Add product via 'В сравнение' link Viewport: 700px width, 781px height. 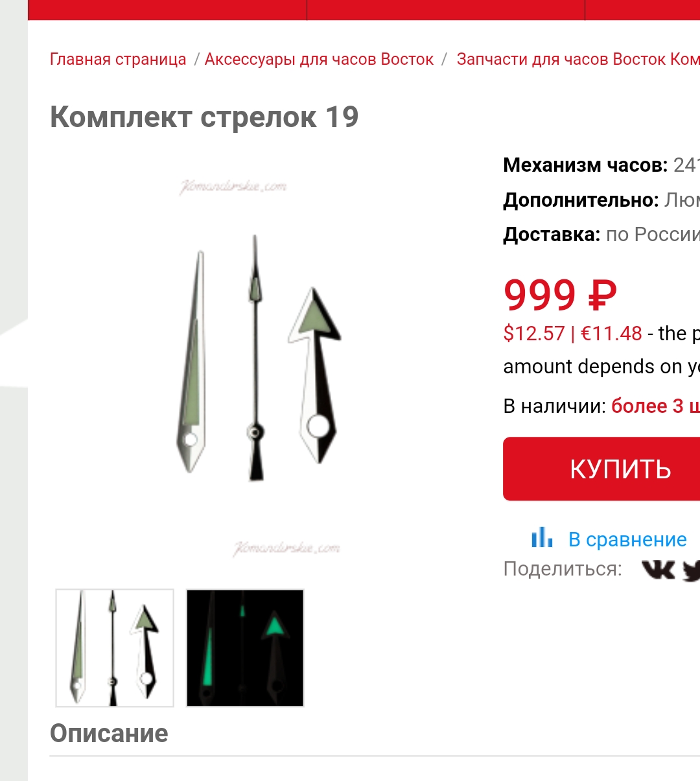(x=627, y=539)
